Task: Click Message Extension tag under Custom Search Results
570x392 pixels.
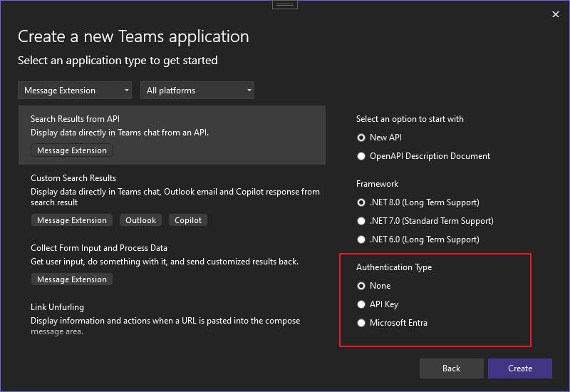Action: tap(72, 220)
